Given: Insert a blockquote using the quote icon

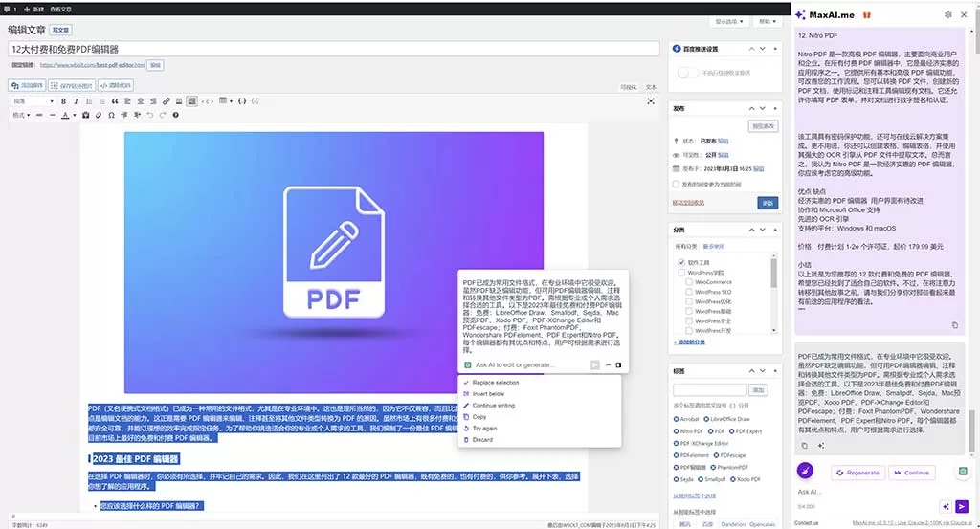Looking at the screenshot, I should 114,100.
